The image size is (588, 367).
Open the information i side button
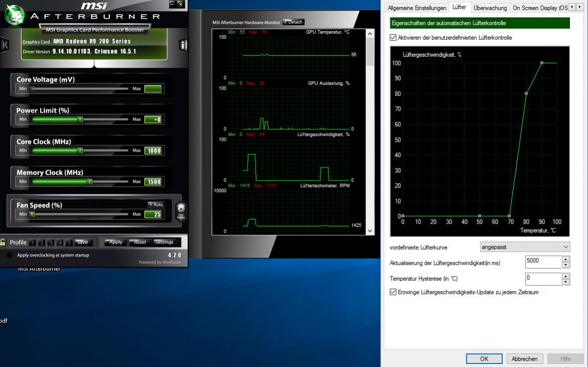183,45
